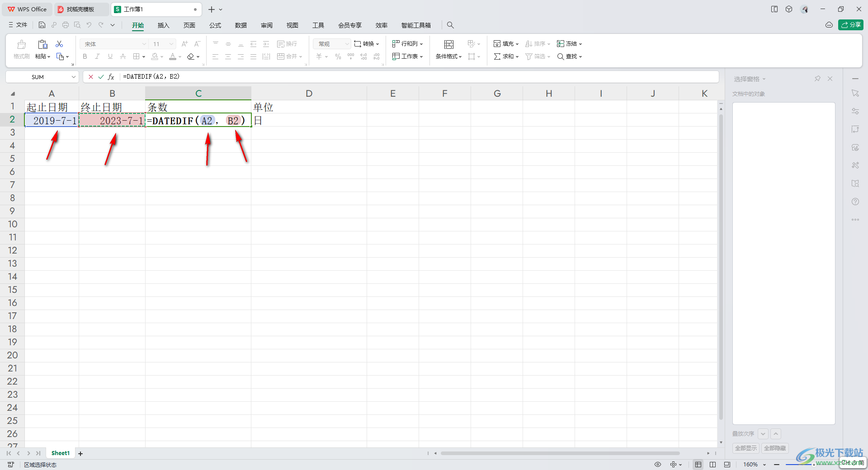Open the 查找 find menu

570,56
